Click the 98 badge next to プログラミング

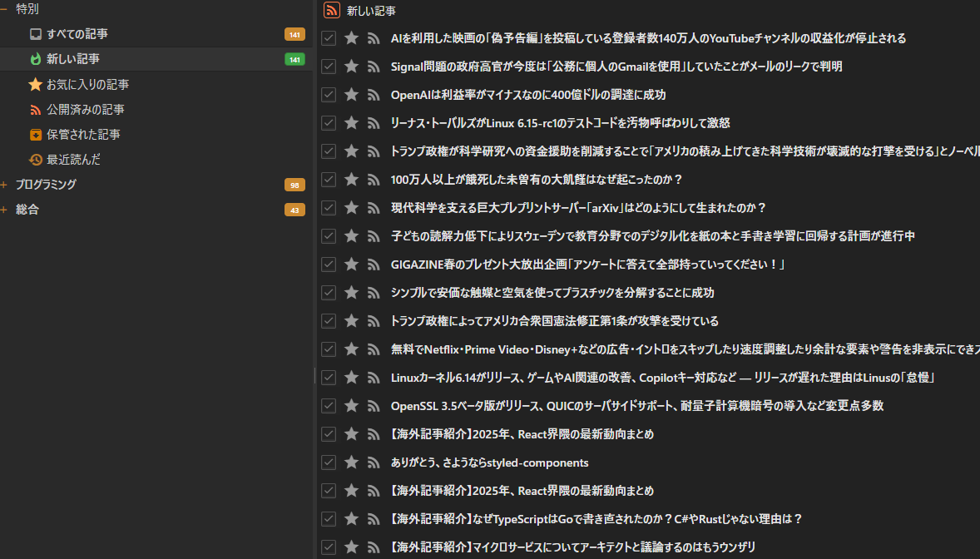[x=294, y=185]
